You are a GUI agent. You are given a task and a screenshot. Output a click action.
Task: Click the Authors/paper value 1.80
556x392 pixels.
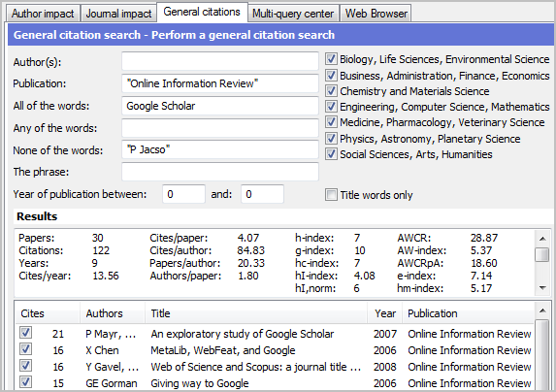point(247,276)
